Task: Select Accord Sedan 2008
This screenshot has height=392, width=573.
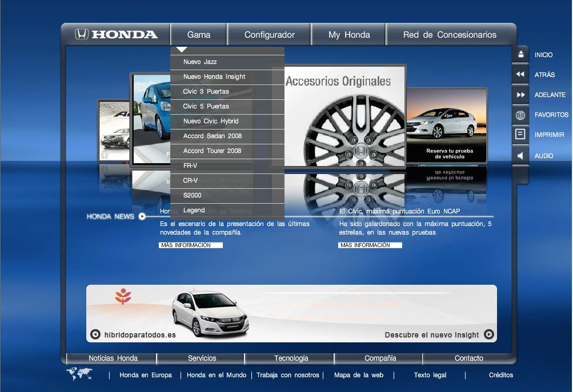Action: pyautogui.click(x=227, y=136)
